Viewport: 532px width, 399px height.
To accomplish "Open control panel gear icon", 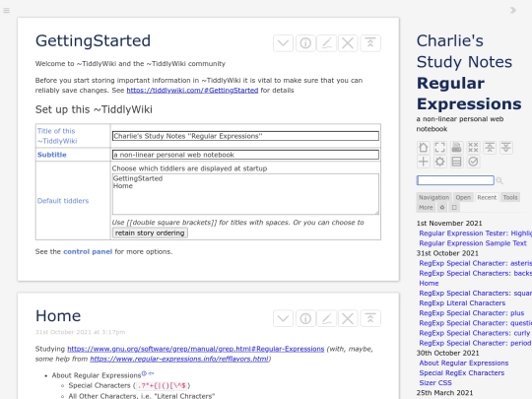I will [x=439, y=162].
